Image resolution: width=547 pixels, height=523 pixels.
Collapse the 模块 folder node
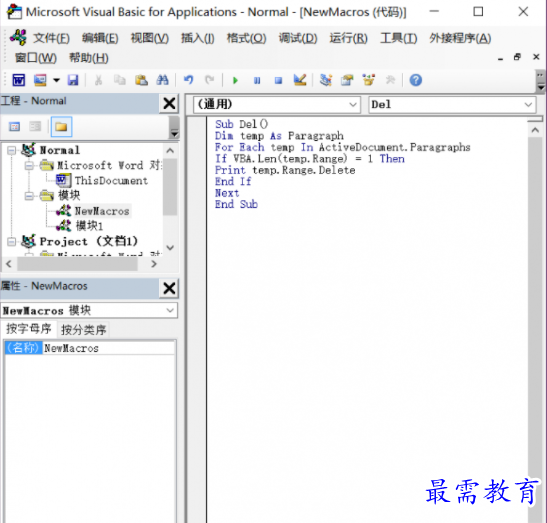[x=29, y=196]
